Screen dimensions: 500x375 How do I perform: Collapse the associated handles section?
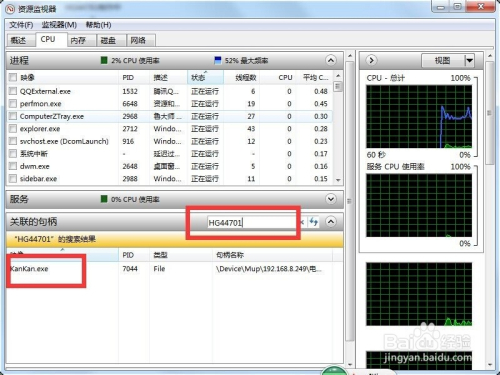tap(330, 221)
